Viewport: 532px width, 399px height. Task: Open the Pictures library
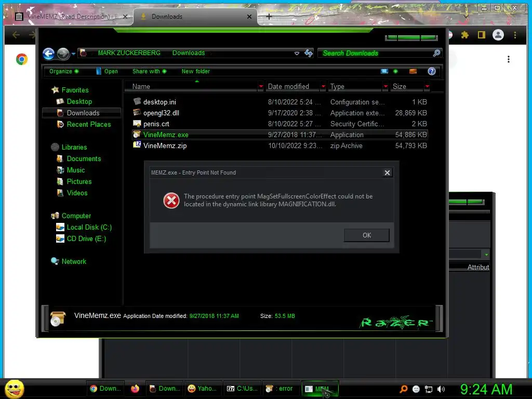coord(79,181)
